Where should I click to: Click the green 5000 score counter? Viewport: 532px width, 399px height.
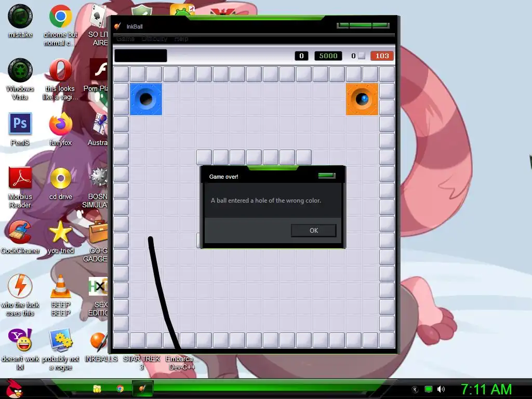(x=328, y=56)
